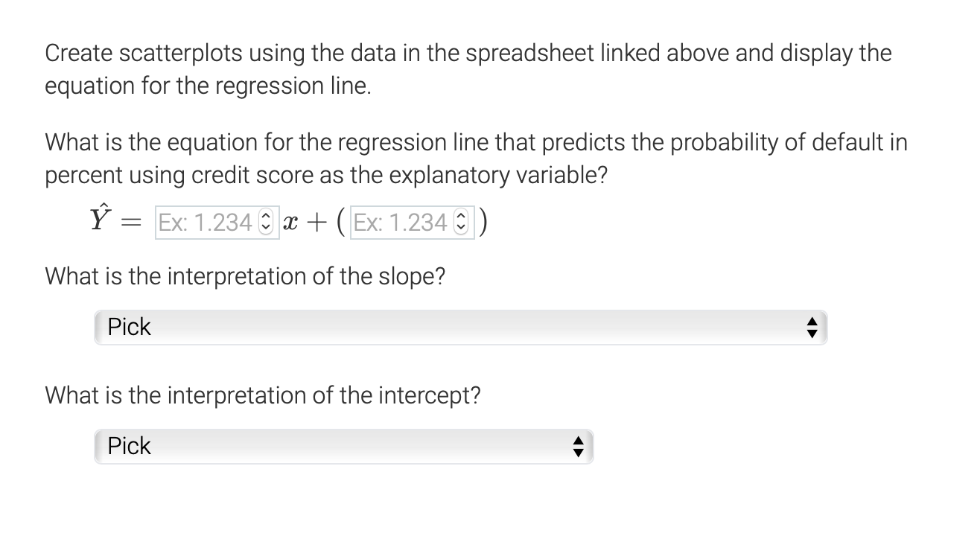
Task: Click the closing parenthesis after the intercept field
Action: click(x=483, y=223)
